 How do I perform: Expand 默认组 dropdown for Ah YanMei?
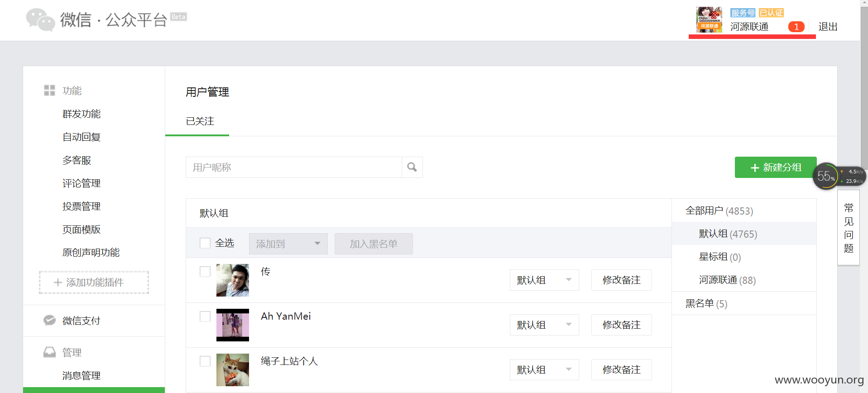point(544,325)
